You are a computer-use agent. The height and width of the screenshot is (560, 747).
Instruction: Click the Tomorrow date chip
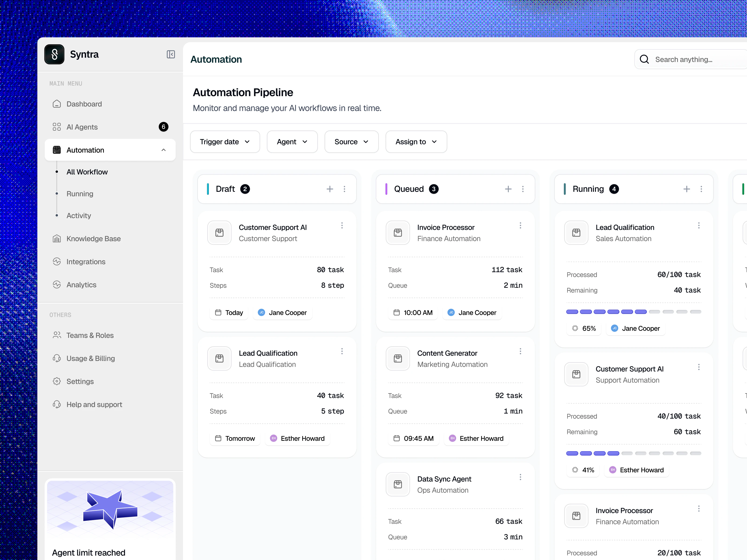coord(235,438)
